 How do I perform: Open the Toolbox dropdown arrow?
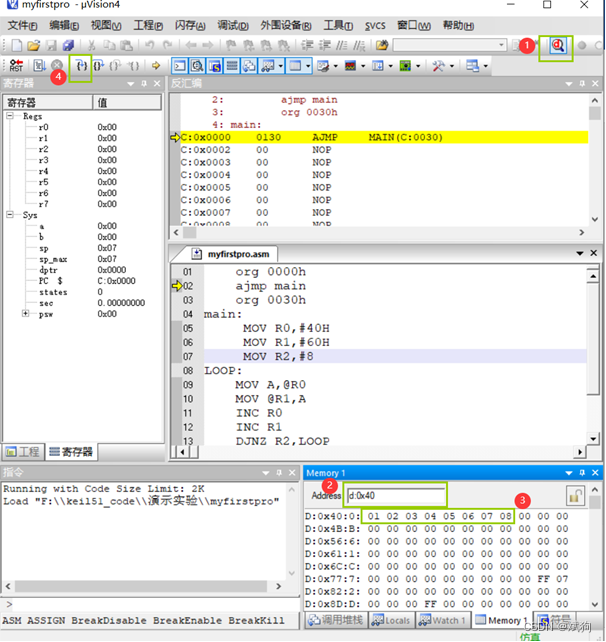[x=452, y=66]
